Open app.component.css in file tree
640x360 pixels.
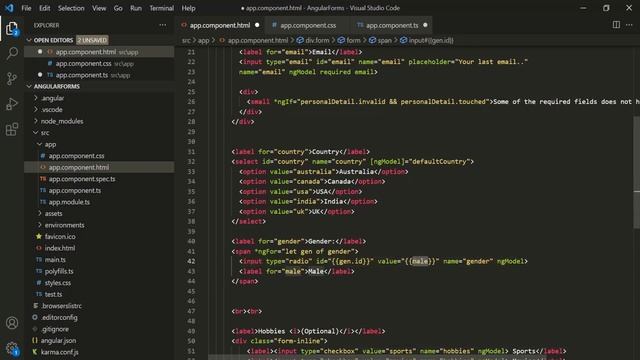pyautogui.click(x=76, y=156)
